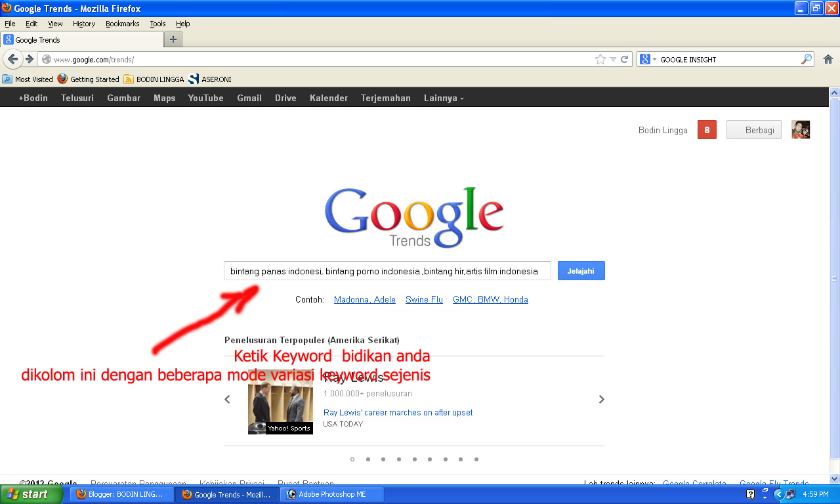Open the GMC, BMW, Honda example link

[x=490, y=299]
